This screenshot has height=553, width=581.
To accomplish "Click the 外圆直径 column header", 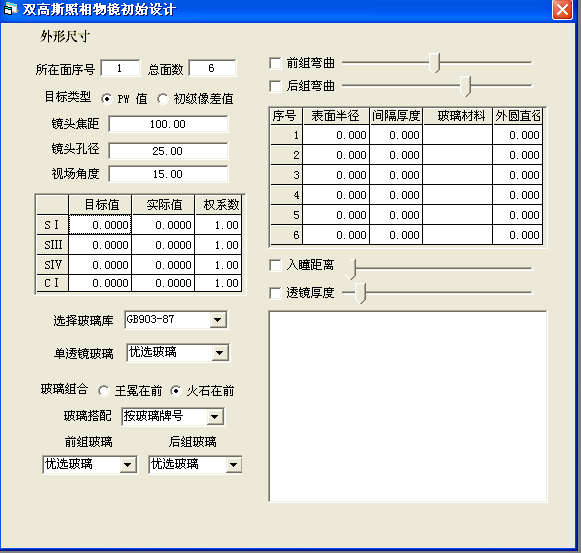I will pyautogui.click(x=517, y=116).
